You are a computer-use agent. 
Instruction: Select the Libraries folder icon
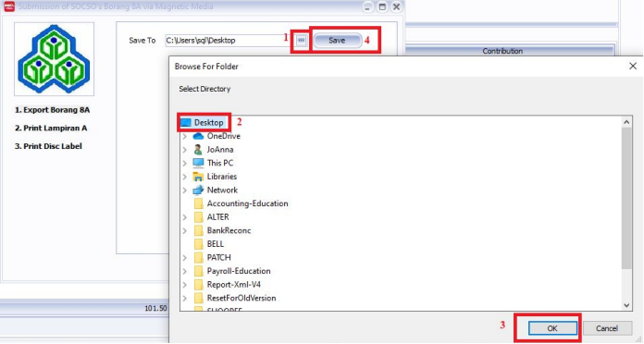pyautogui.click(x=198, y=177)
